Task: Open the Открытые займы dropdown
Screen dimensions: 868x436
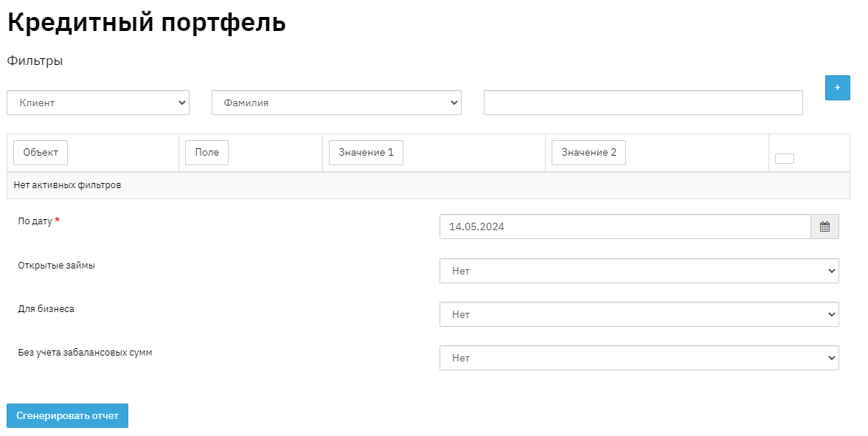Action: coord(639,271)
